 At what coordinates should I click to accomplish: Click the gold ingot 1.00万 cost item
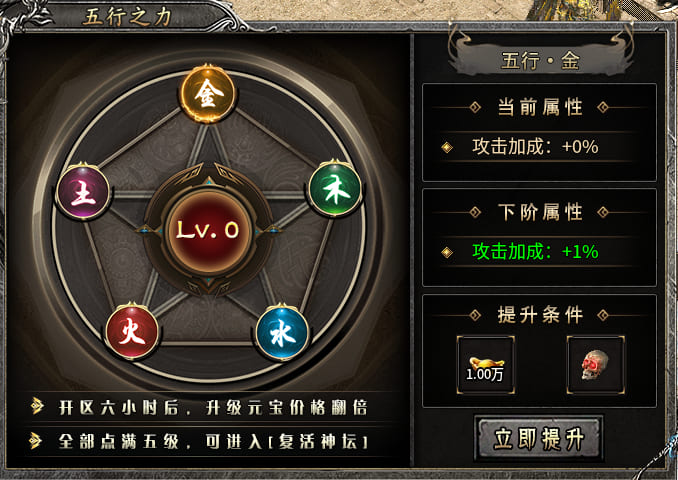tap(485, 365)
